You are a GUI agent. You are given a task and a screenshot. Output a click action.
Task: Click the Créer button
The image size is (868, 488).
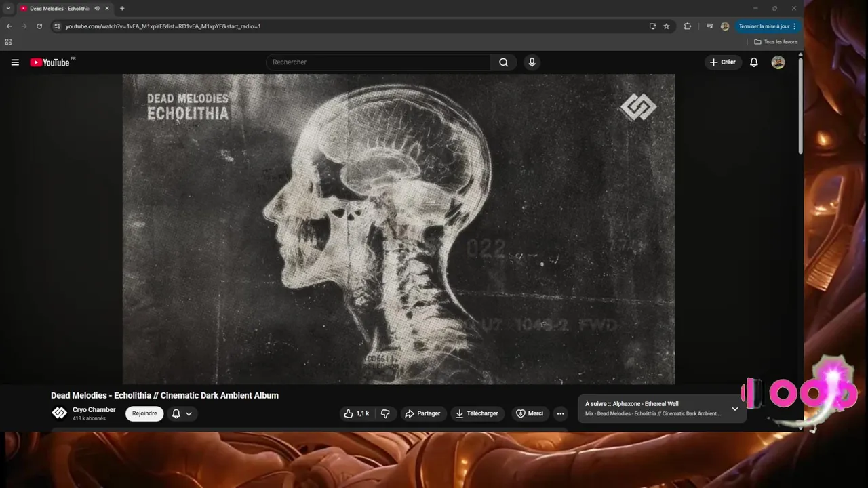[723, 62]
